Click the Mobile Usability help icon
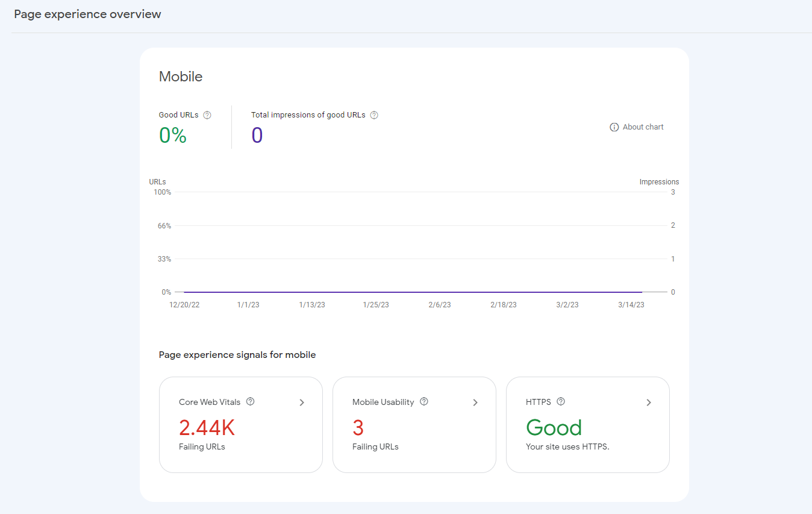This screenshot has height=514, width=812. click(423, 401)
